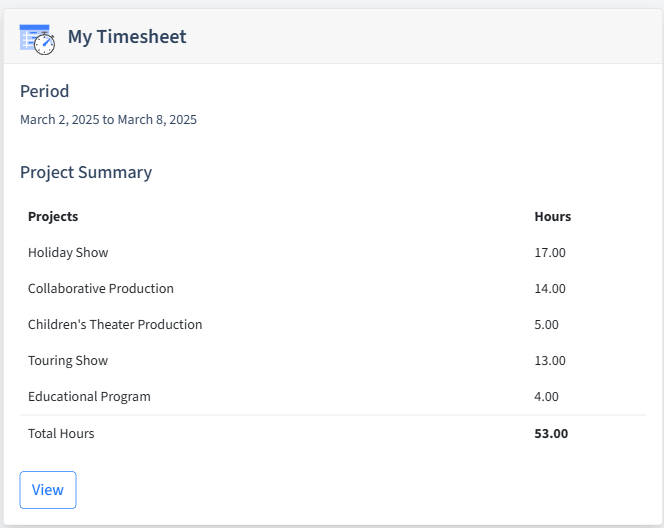Click the 'Total Hours' label
This screenshot has width=664, height=528.
61,434
